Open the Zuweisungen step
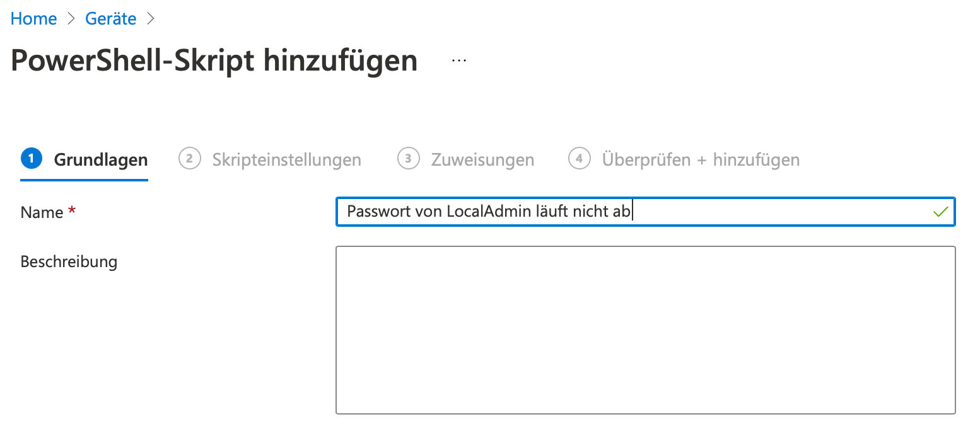 coord(482,159)
